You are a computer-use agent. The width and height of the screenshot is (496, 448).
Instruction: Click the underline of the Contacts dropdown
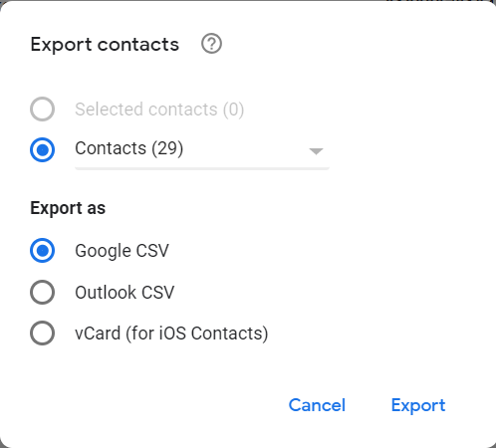click(x=202, y=168)
